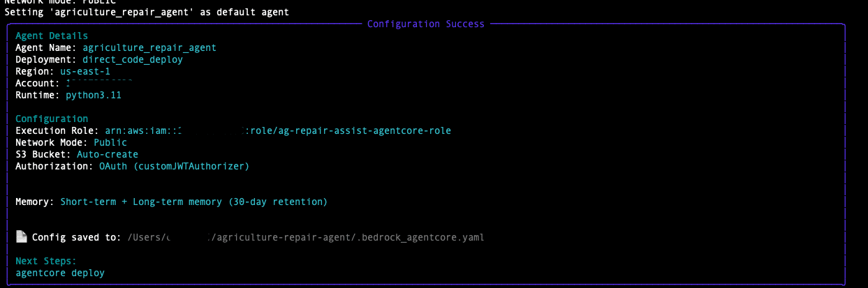The image size is (868, 288).
Task: Click the Configuration section heading
Action: coord(52,119)
